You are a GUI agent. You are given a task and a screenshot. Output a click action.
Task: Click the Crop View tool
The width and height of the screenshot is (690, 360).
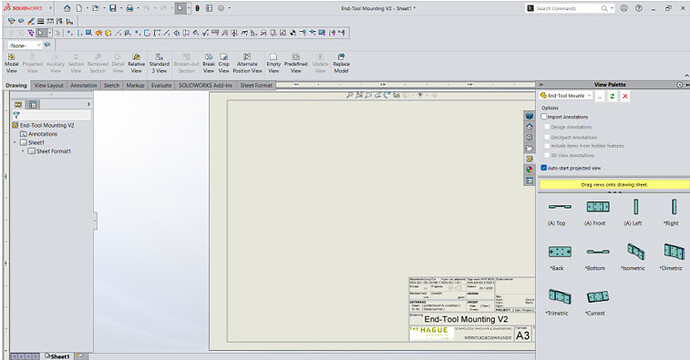tap(224, 63)
